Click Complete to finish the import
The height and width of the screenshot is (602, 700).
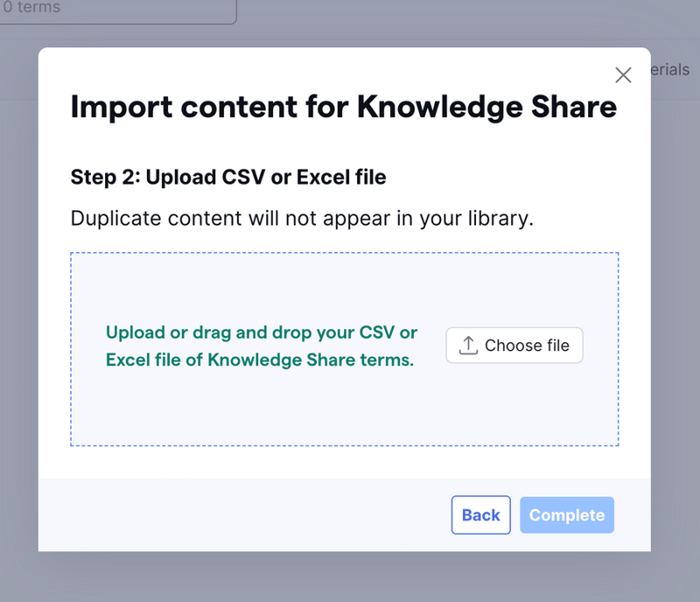[567, 515]
